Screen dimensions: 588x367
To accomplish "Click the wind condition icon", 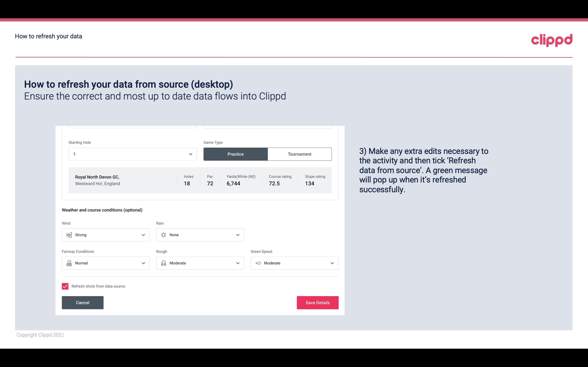I will [x=69, y=235].
